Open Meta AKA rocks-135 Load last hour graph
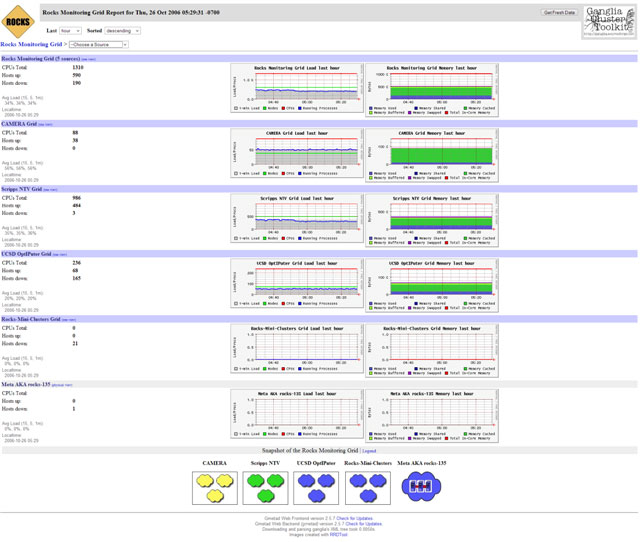The height and width of the screenshot is (542, 640). [297, 414]
